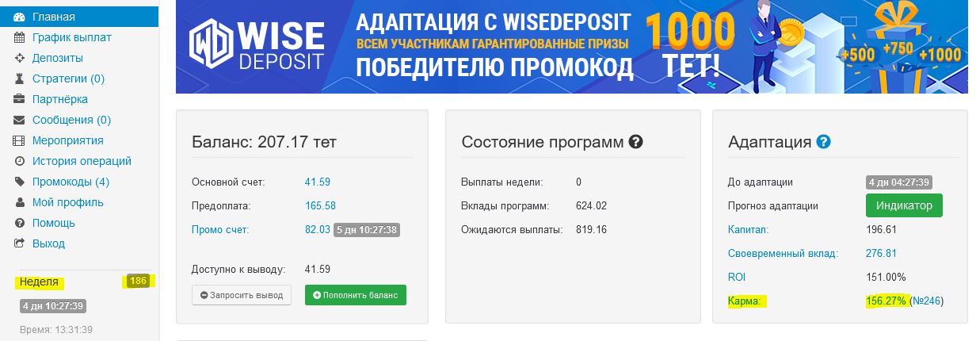Click the user icon beside Мой профиль

pyautogui.click(x=20, y=202)
